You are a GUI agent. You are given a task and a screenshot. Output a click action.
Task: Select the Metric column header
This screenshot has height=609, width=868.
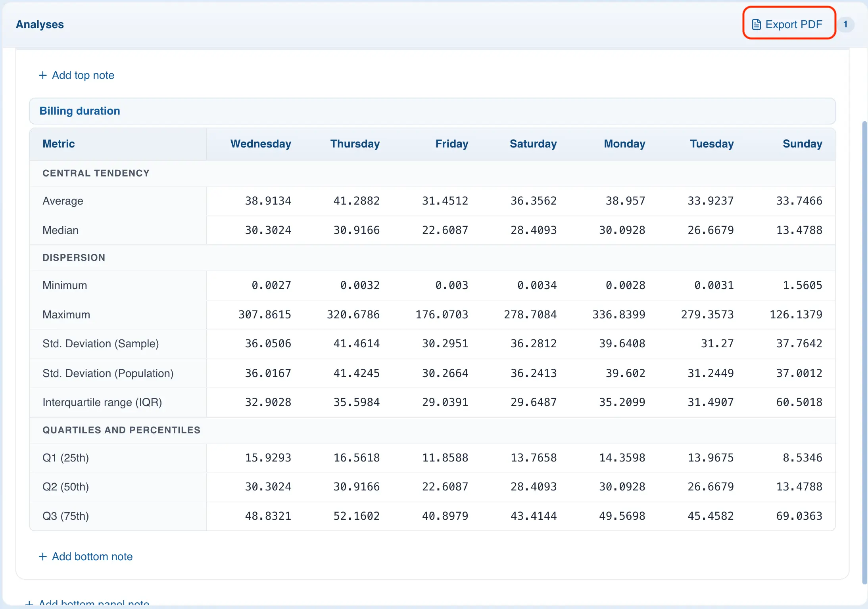coord(58,144)
